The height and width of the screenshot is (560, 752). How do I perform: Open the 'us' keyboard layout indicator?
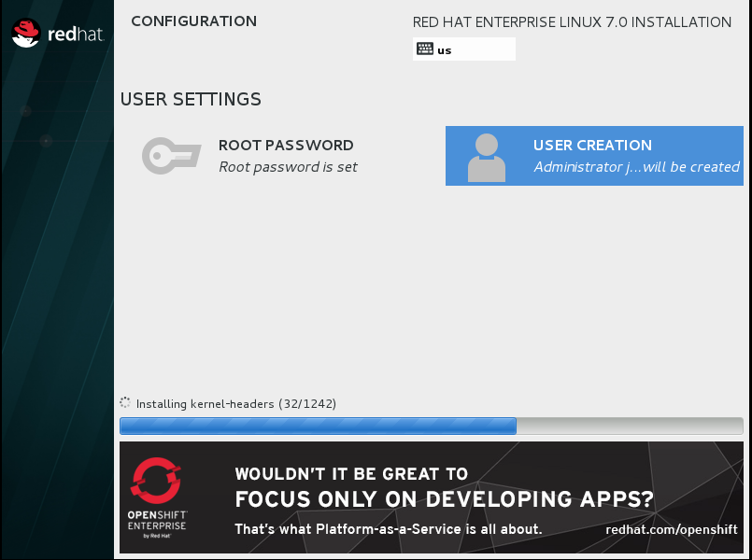463,49
